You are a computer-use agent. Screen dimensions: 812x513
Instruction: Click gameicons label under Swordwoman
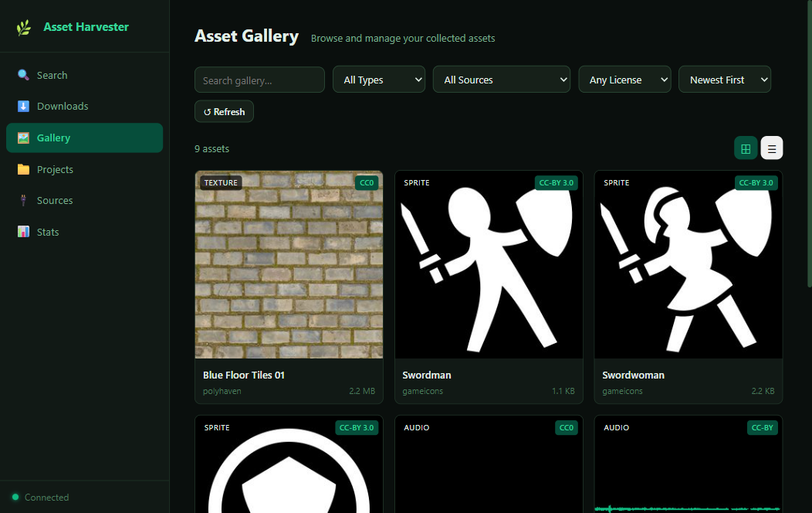(x=622, y=391)
